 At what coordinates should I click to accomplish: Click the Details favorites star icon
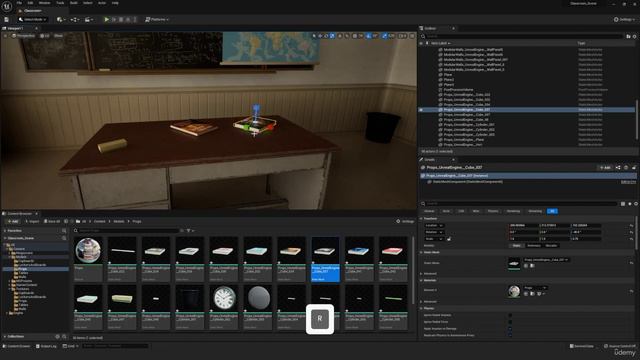pos(629,203)
